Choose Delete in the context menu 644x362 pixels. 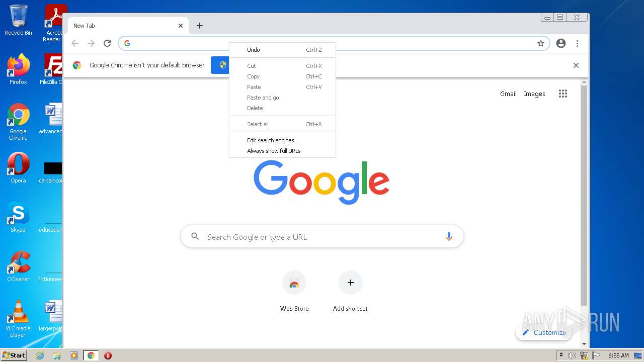click(x=282, y=108)
